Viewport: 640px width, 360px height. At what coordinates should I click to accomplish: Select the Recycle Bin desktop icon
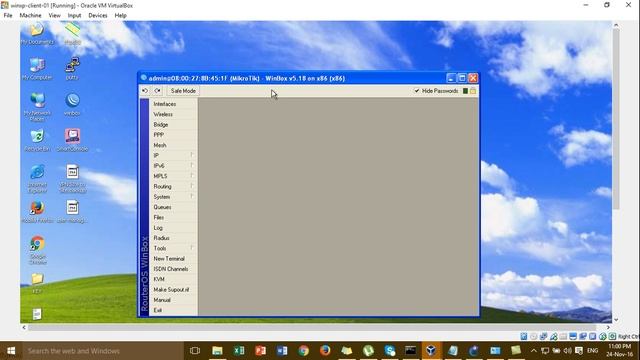37,140
